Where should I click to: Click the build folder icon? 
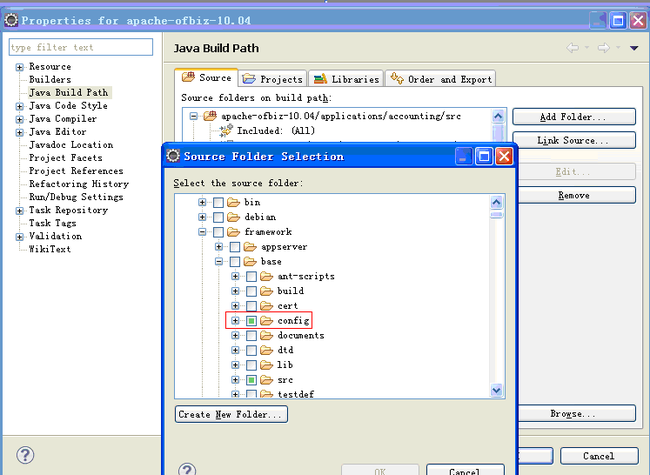[x=267, y=291]
